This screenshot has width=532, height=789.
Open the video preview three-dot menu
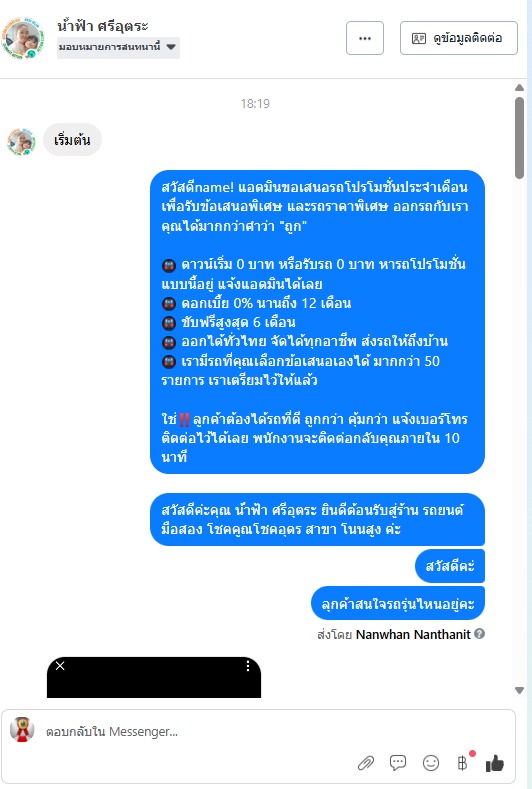(248, 666)
